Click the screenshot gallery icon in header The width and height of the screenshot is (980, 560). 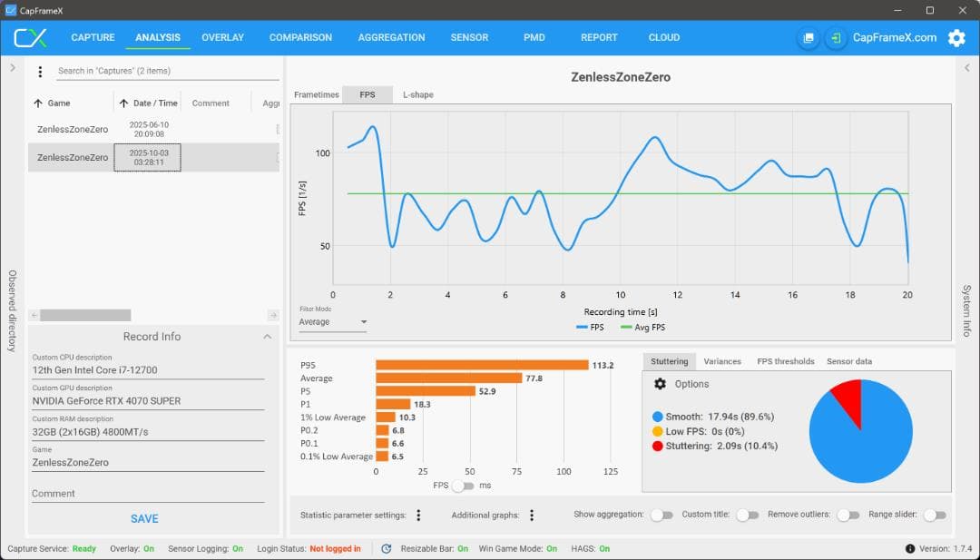(808, 38)
